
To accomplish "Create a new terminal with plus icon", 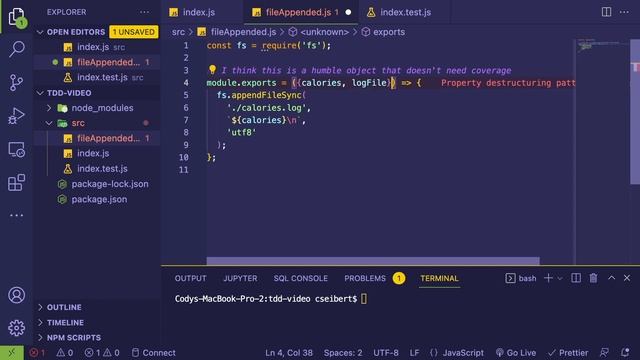I will [x=548, y=278].
